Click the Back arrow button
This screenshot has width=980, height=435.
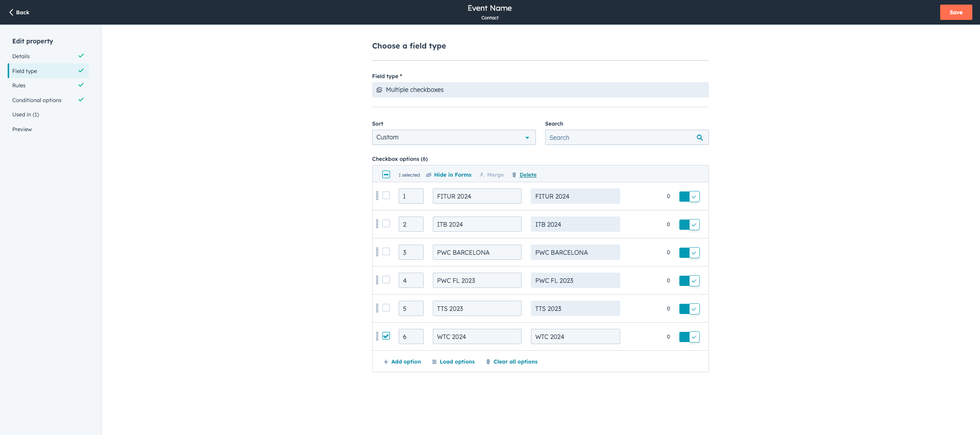pos(19,12)
